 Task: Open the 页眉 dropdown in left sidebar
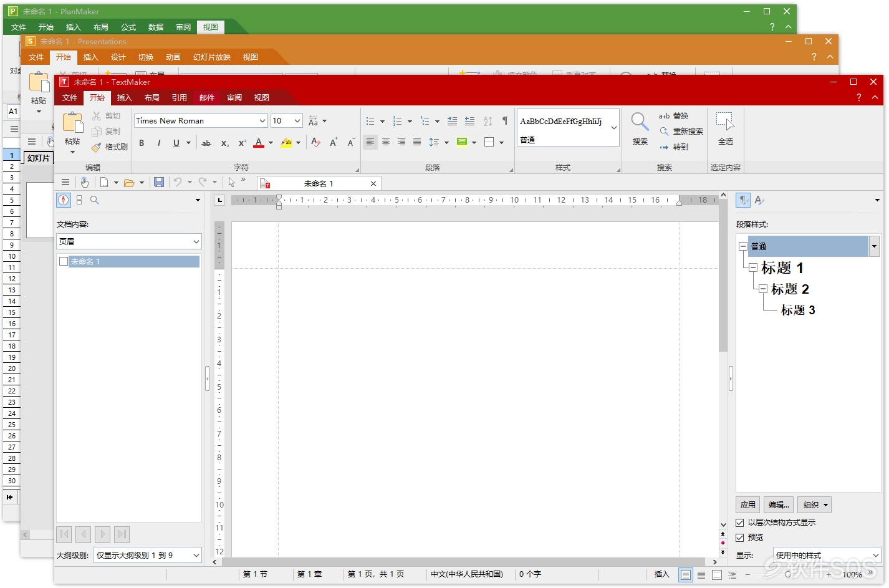[129, 241]
